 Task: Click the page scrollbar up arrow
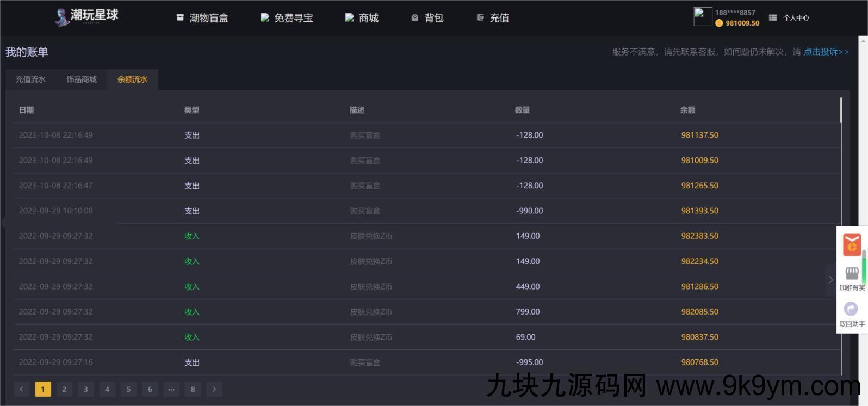click(863, 41)
